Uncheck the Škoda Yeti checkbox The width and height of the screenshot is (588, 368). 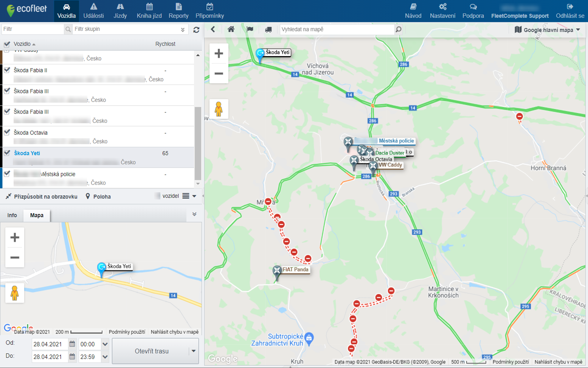7,153
